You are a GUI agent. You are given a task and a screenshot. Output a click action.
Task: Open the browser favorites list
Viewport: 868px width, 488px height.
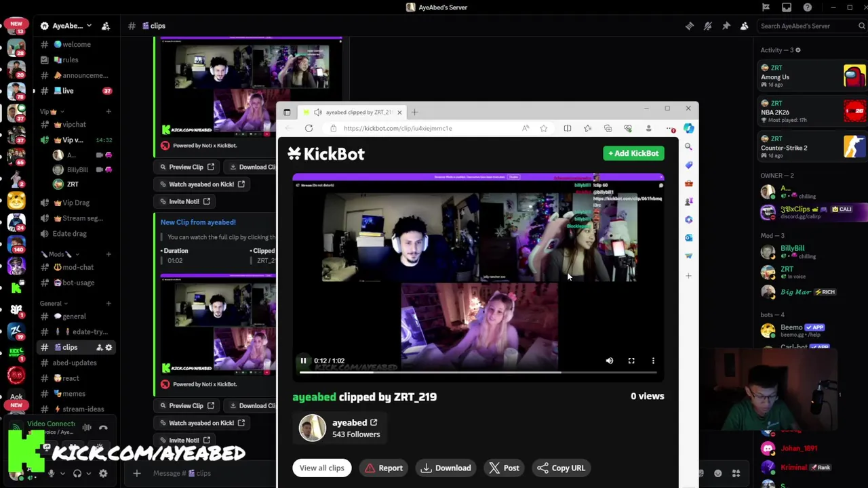pos(588,128)
